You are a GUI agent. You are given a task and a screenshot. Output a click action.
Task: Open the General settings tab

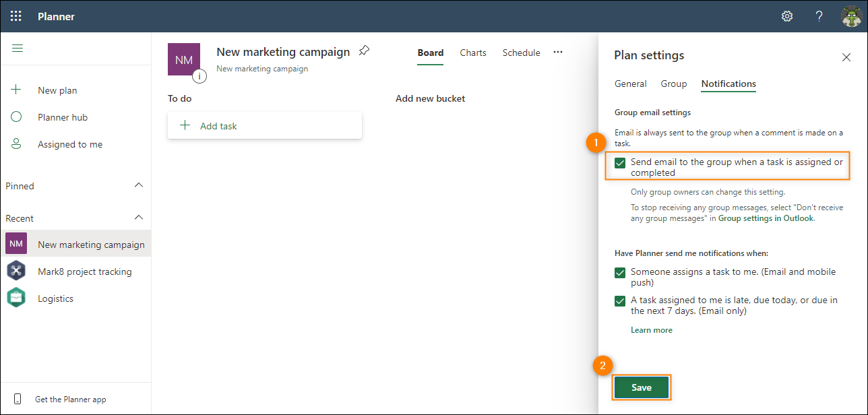click(631, 84)
